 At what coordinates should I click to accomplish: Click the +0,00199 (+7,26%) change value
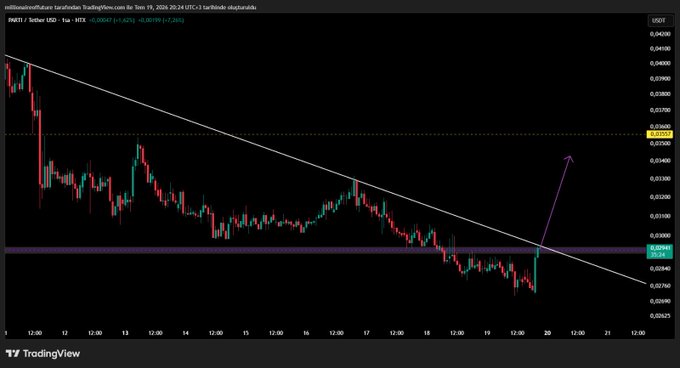coord(161,20)
